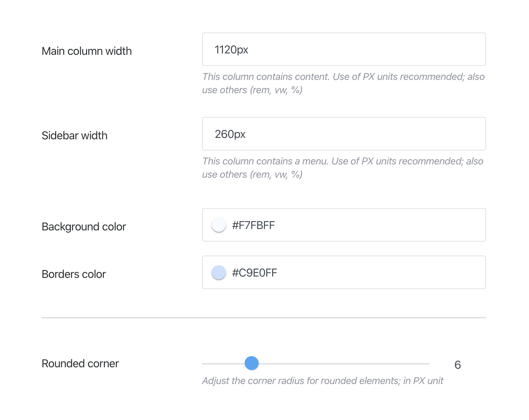Image resolution: width=529 pixels, height=420 pixels.
Task: Click the Main column width label
Action: point(87,51)
